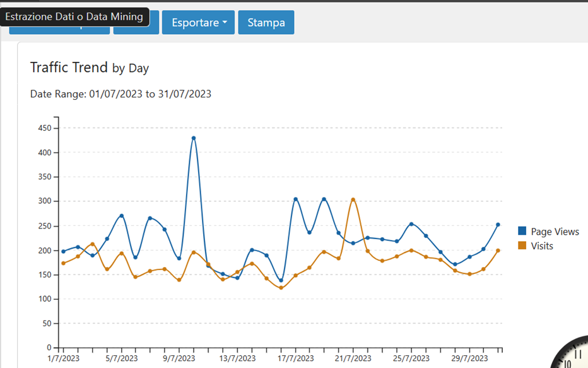This screenshot has width=588, height=368.
Task: Click the x-axis label "25/7/2023"
Action: coord(411,359)
